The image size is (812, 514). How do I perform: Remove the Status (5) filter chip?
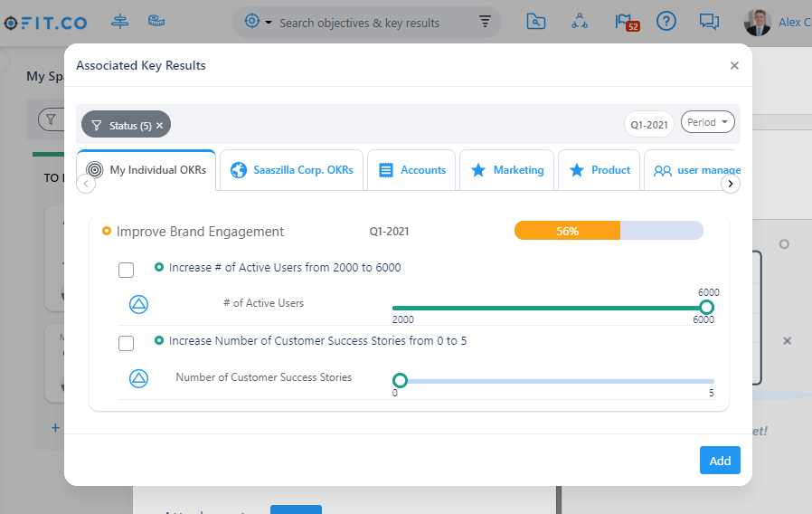click(x=160, y=126)
